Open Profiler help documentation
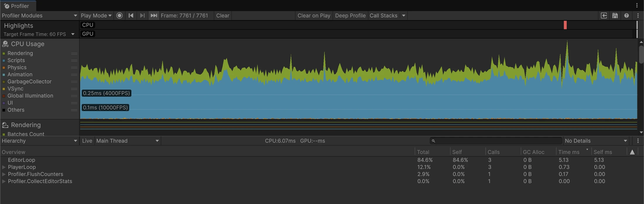Screen dimensions: 644x204 626,16
